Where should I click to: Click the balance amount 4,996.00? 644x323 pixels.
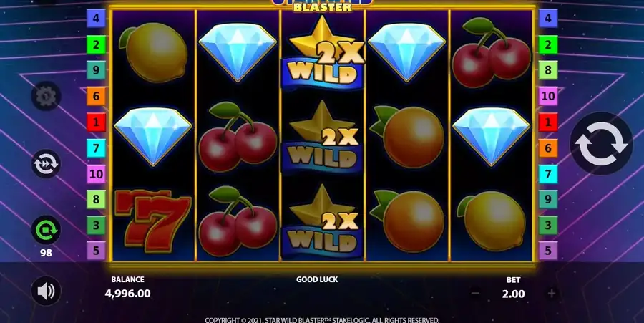[x=128, y=294]
